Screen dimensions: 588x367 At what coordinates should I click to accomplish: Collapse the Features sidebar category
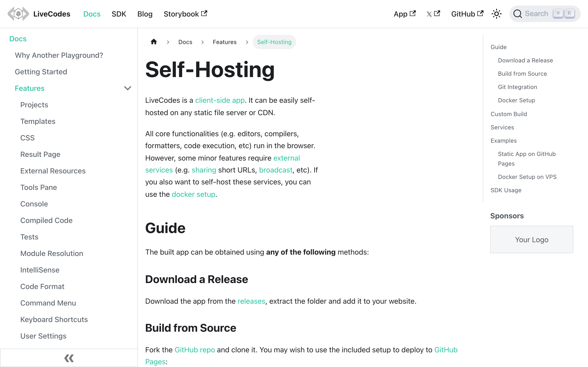[127, 88]
